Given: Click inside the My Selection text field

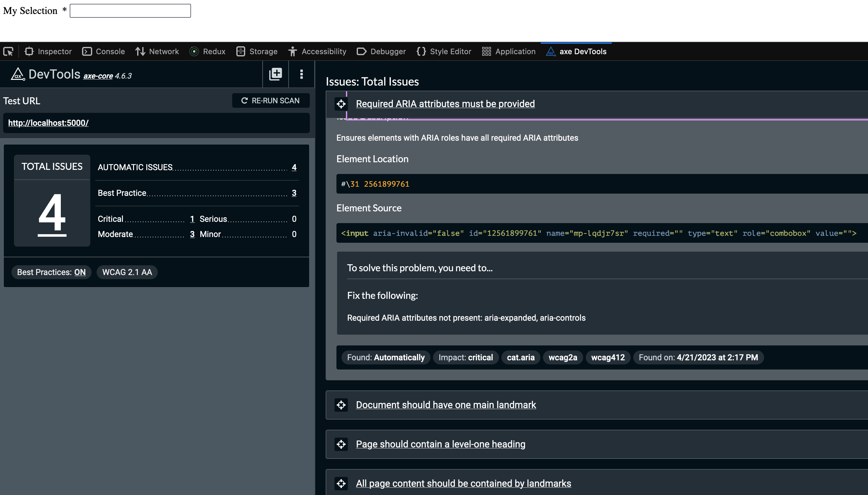Looking at the screenshot, I should tap(130, 11).
